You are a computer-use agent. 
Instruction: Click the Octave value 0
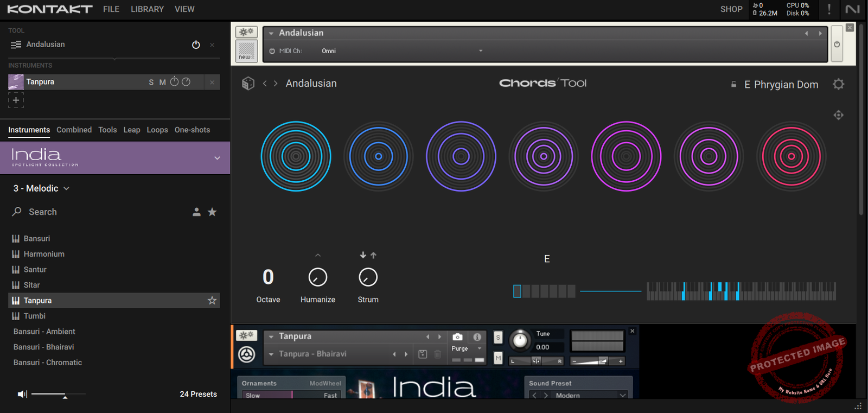tap(268, 277)
